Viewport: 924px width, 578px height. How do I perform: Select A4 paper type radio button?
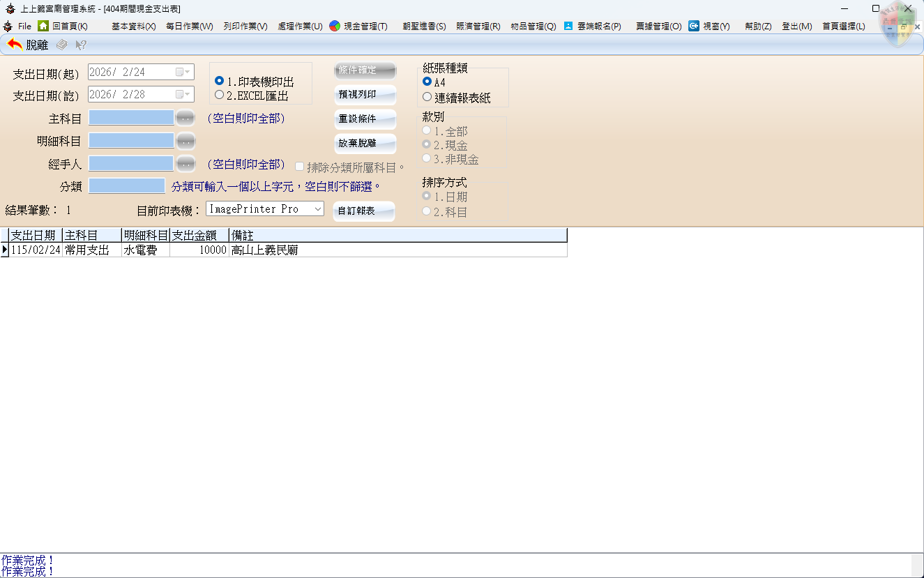tap(427, 82)
